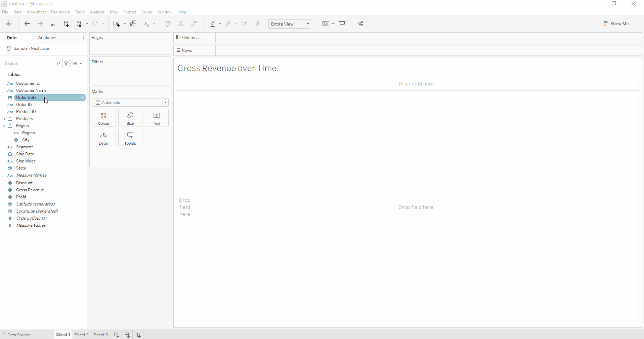Screen dimensions: 644x339
Task: Expand the Products hierarchy
Action: [x=4, y=119]
